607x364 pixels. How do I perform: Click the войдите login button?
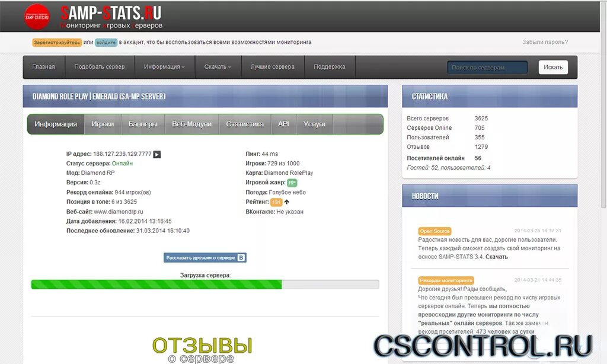pyautogui.click(x=106, y=43)
